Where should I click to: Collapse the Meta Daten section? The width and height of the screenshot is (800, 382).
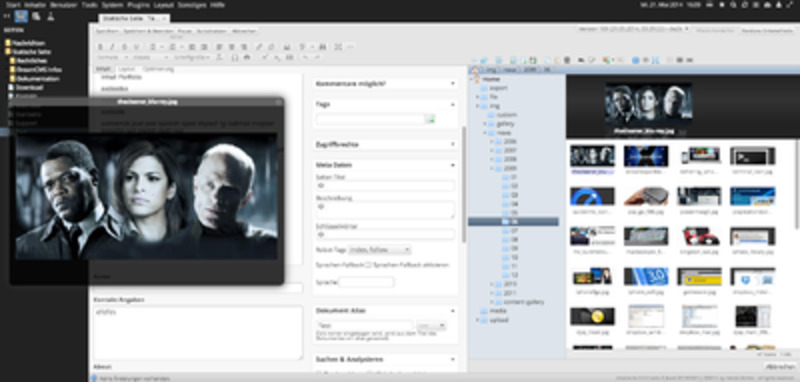click(x=453, y=165)
